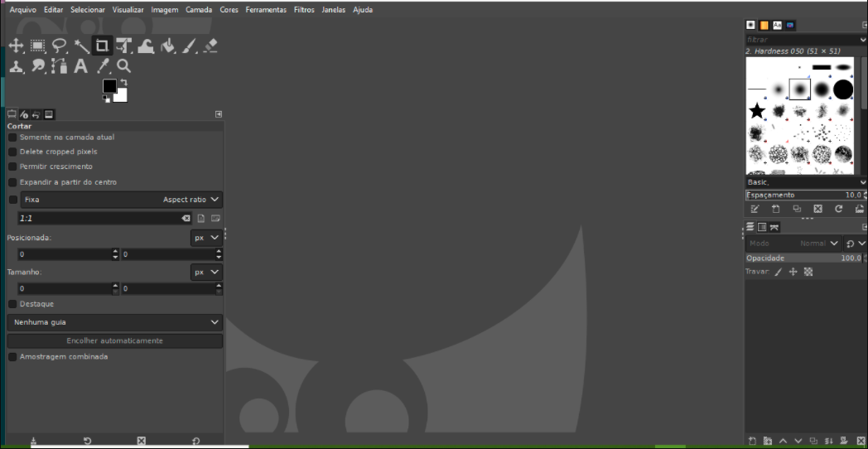
Task: Open the Ajuda menu
Action: (363, 9)
